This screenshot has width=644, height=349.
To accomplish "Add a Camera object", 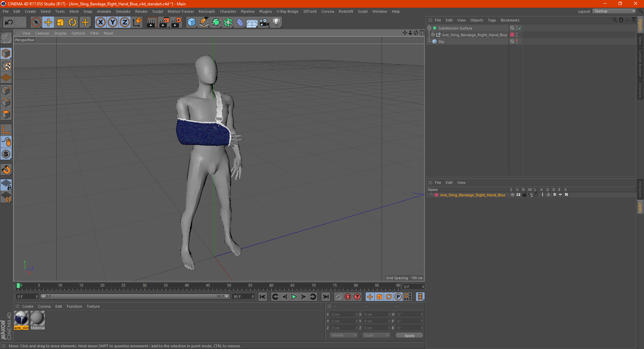I will click(x=264, y=22).
